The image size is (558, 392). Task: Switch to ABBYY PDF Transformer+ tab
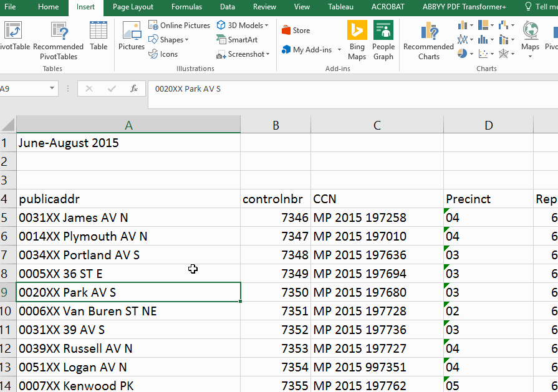(x=464, y=7)
